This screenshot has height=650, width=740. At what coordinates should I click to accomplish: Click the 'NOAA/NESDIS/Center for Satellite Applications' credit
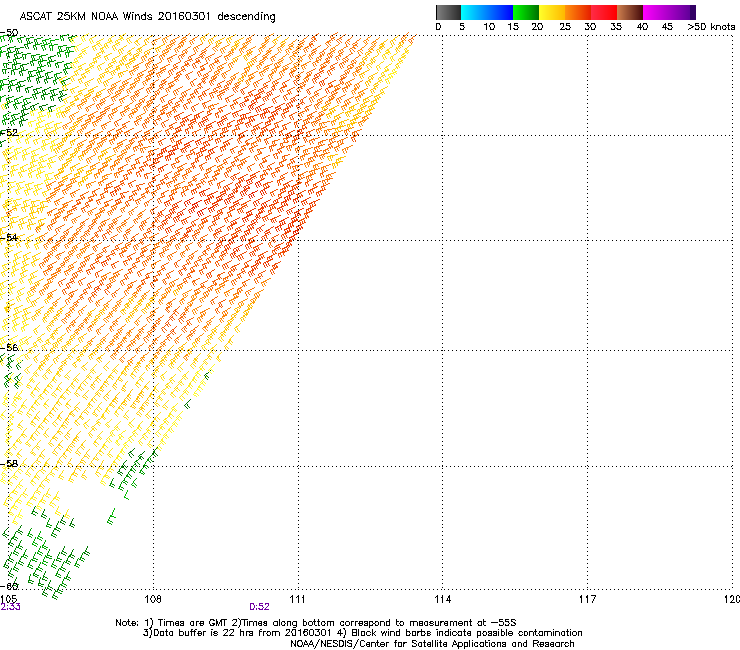pos(432,644)
